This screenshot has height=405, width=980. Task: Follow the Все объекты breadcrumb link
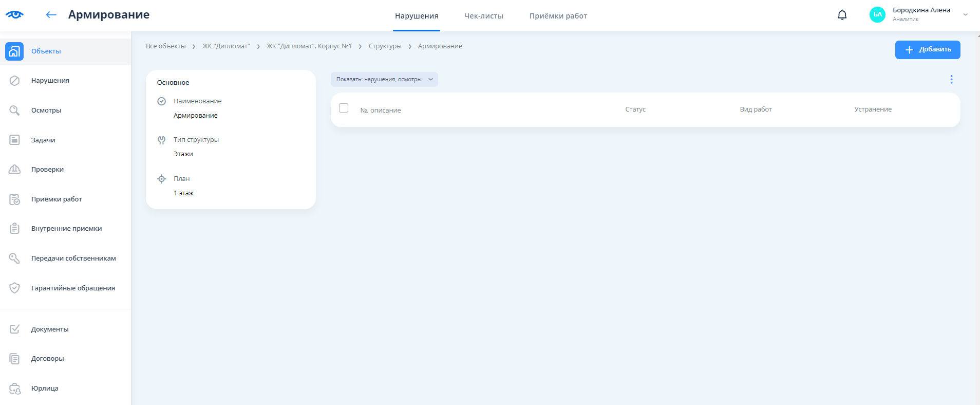click(165, 46)
